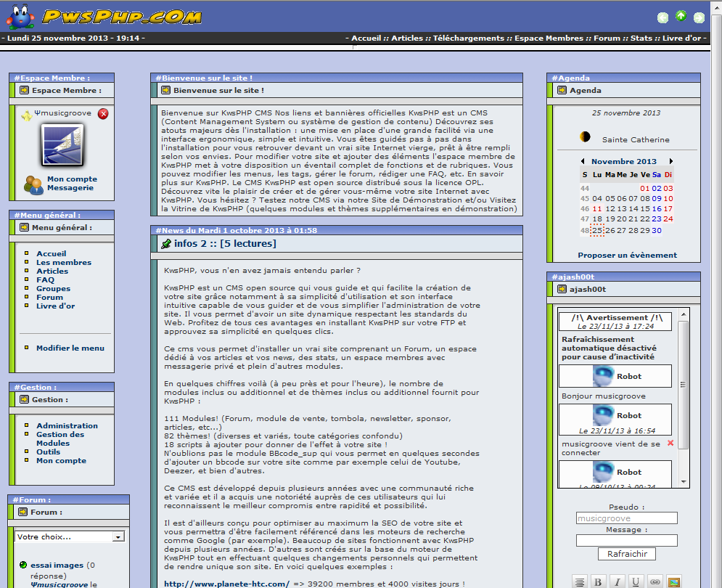Screen dimensions: 722x588
Task: Click the arrow icon beside Bienvenue sur le site
Action: pos(165,90)
